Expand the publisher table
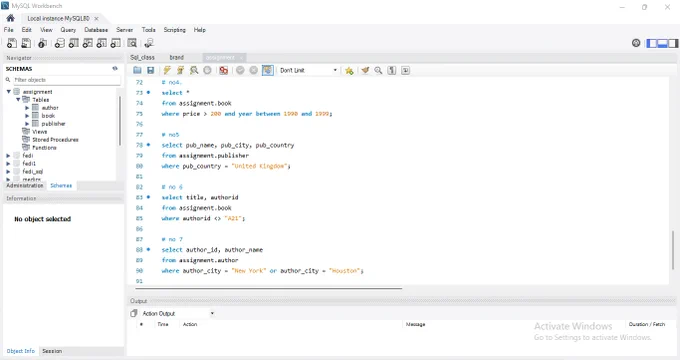The height and width of the screenshot is (360, 680). tap(27, 124)
